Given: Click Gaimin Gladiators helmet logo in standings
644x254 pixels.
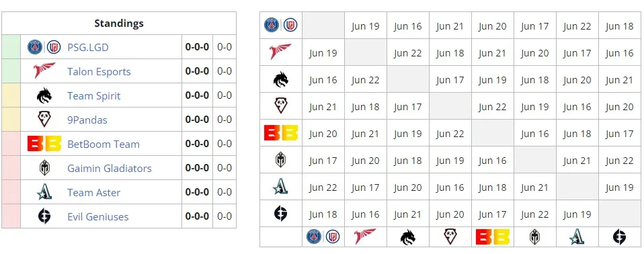Looking at the screenshot, I should coord(44,168).
